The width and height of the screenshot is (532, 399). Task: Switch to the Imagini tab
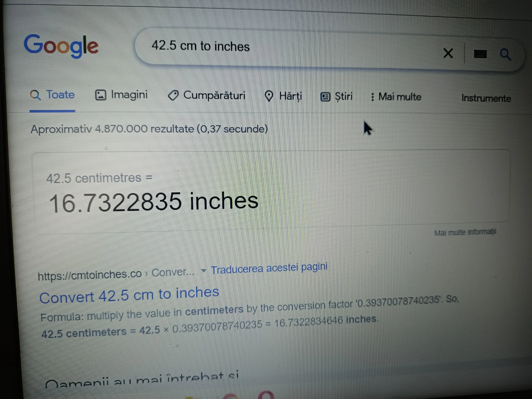coord(121,95)
